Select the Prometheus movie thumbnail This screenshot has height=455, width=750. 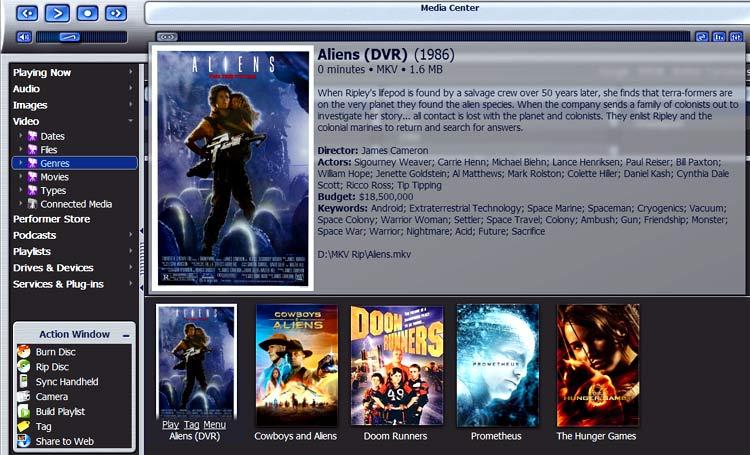click(x=497, y=366)
